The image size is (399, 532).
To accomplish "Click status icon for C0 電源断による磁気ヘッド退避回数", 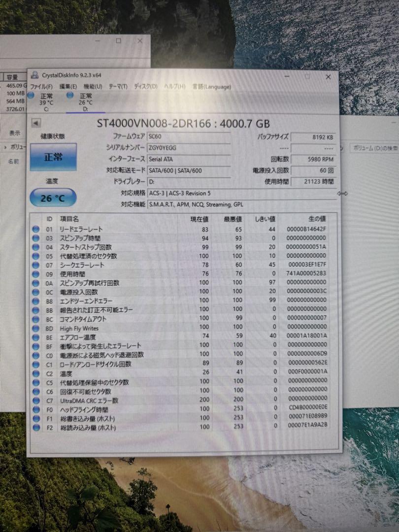I will coord(35,356).
